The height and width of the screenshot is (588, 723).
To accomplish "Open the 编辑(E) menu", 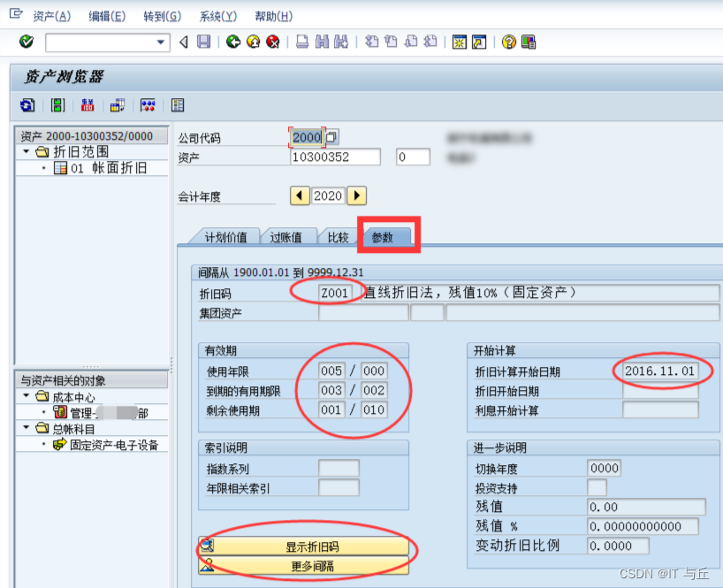I will pos(107,17).
